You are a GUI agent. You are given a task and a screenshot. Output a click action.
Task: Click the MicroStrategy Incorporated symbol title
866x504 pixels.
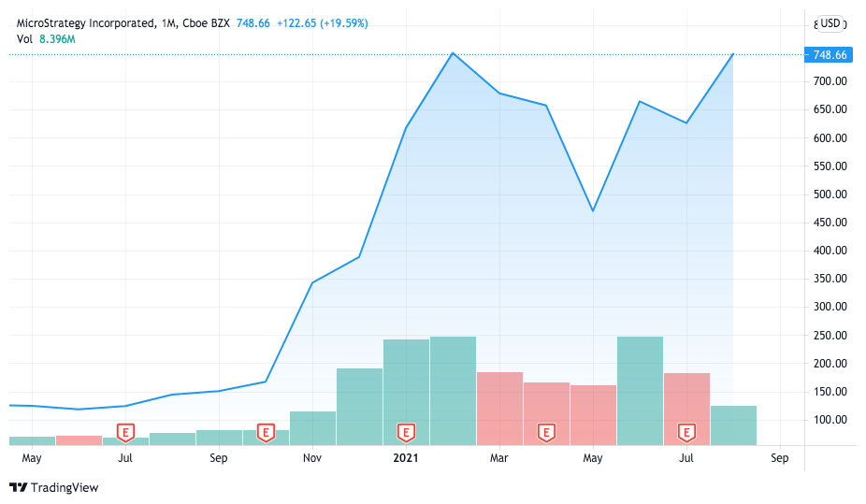point(86,23)
